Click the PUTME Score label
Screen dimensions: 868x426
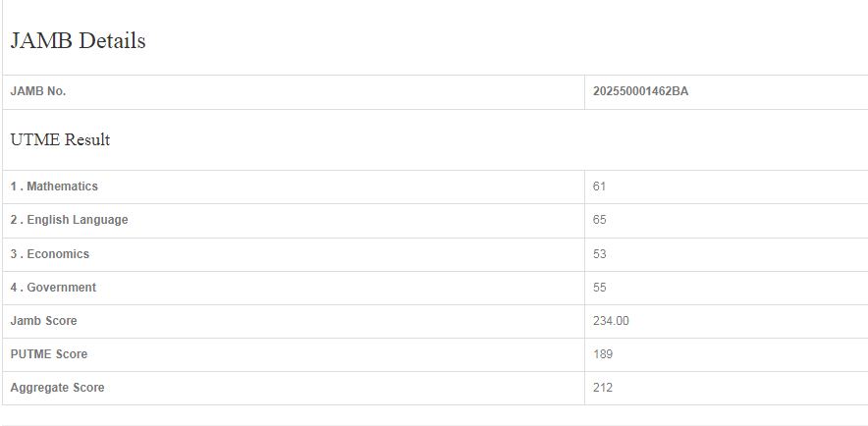pyautogui.click(x=49, y=354)
